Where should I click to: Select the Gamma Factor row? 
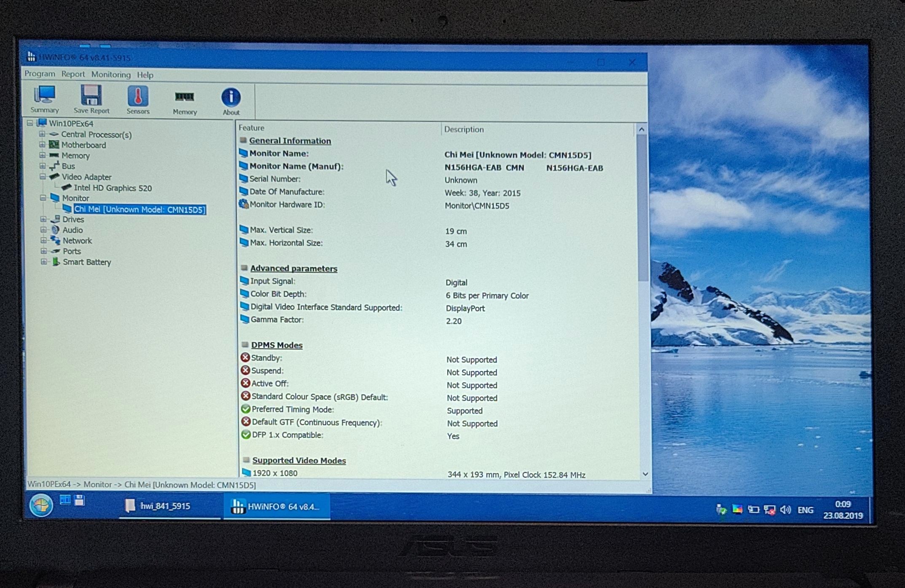pos(437,320)
